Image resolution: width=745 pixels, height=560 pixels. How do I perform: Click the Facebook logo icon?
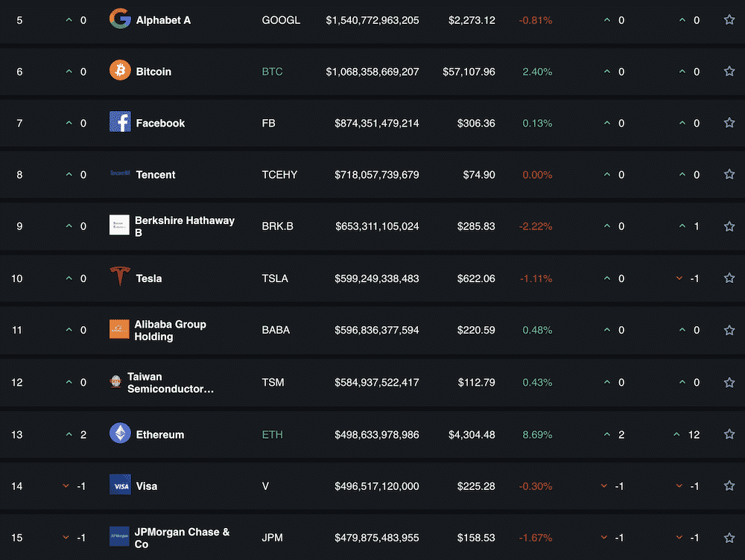(x=119, y=123)
